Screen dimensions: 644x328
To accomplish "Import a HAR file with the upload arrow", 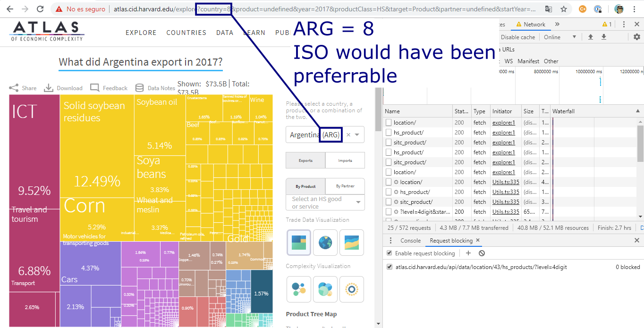I will 590,37.
